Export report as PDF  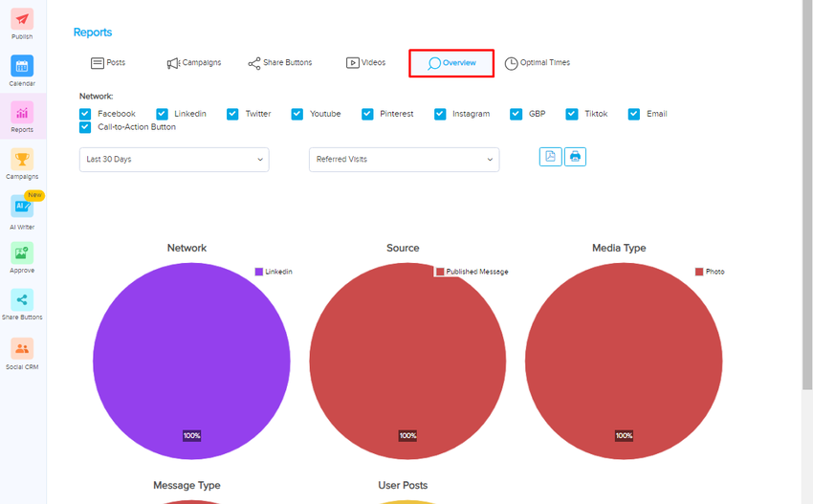coord(550,157)
